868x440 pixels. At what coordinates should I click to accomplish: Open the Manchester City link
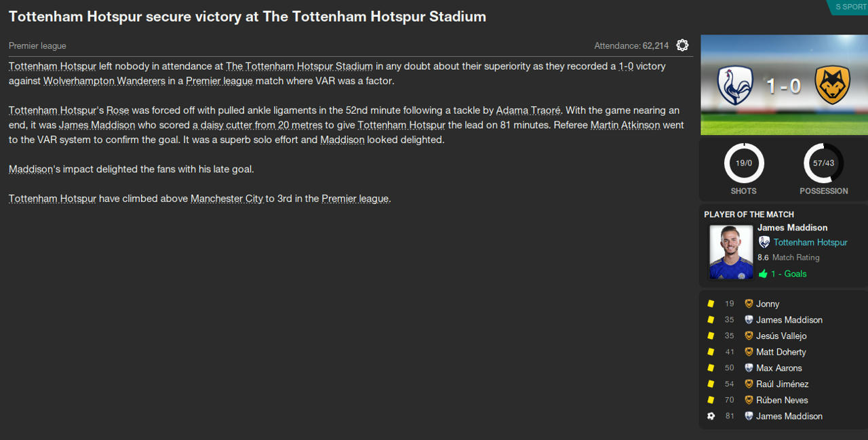pyautogui.click(x=226, y=199)
